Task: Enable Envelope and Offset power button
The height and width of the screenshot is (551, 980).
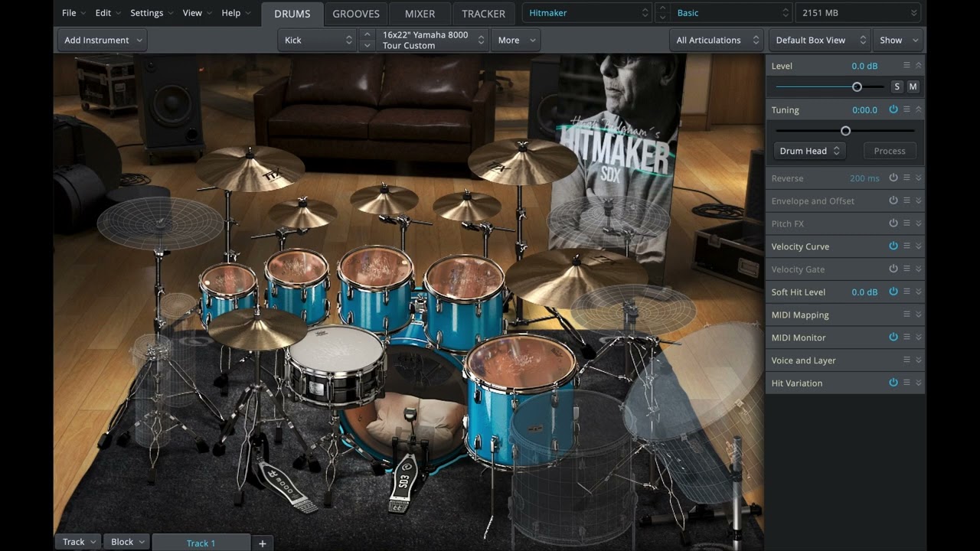Action: tap(893, 201)
